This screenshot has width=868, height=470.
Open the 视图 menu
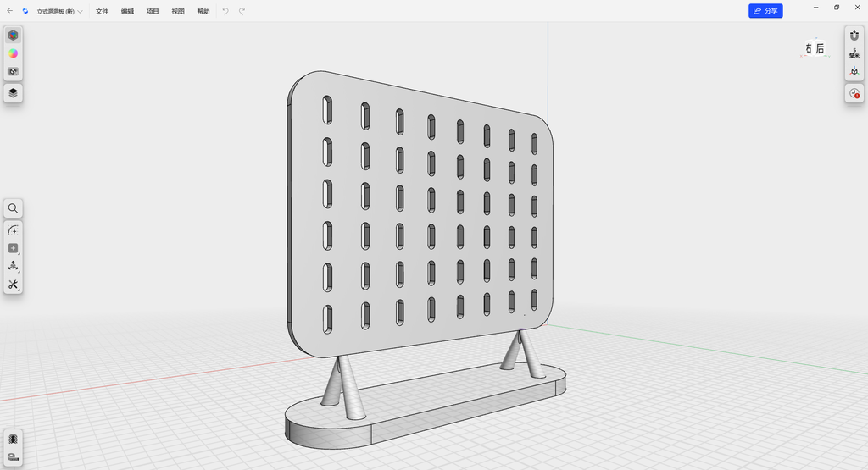click(x=178, y=11)
